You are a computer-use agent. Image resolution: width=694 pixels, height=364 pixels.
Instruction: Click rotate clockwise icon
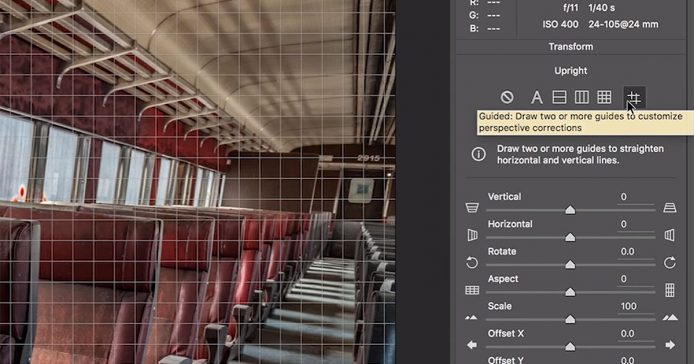(670, 263)
